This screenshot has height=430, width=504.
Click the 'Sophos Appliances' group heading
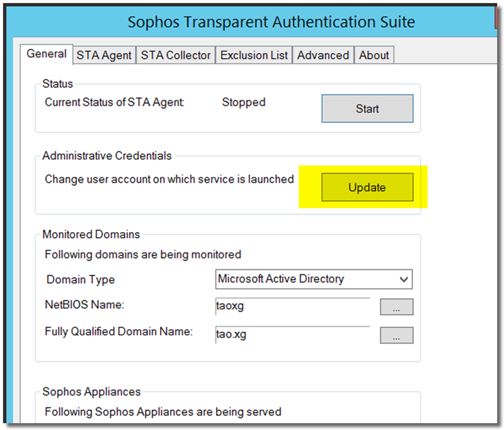tap(91, 392)
